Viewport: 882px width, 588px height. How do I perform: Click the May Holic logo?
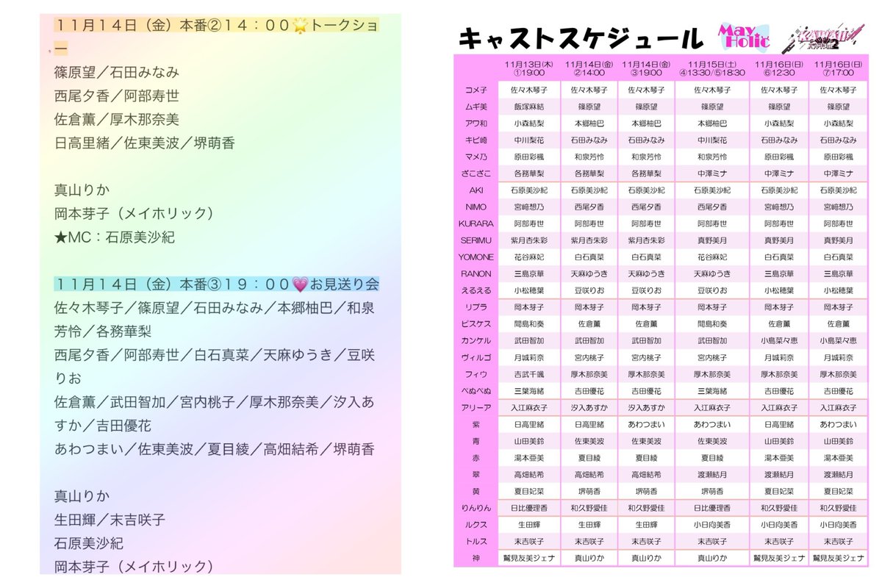[743, 35]
